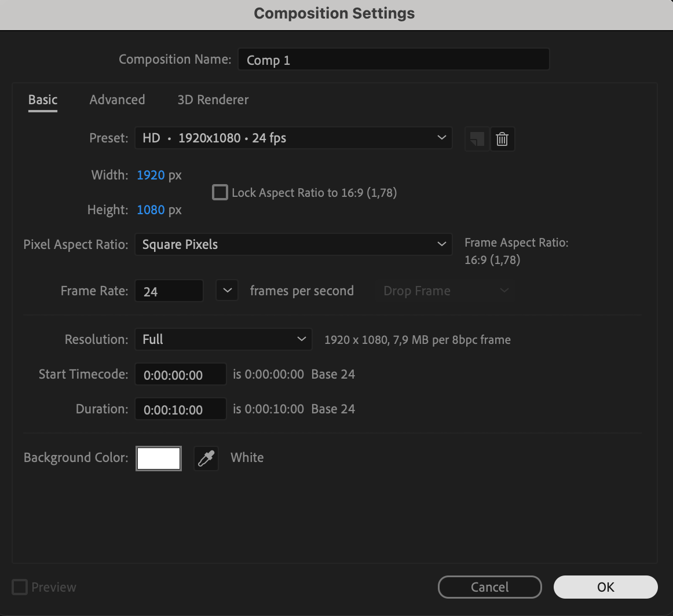The height and width of the screenshot is (616, 673).
Task: Toggle the Preview checkbox
Action: point(20,587)
